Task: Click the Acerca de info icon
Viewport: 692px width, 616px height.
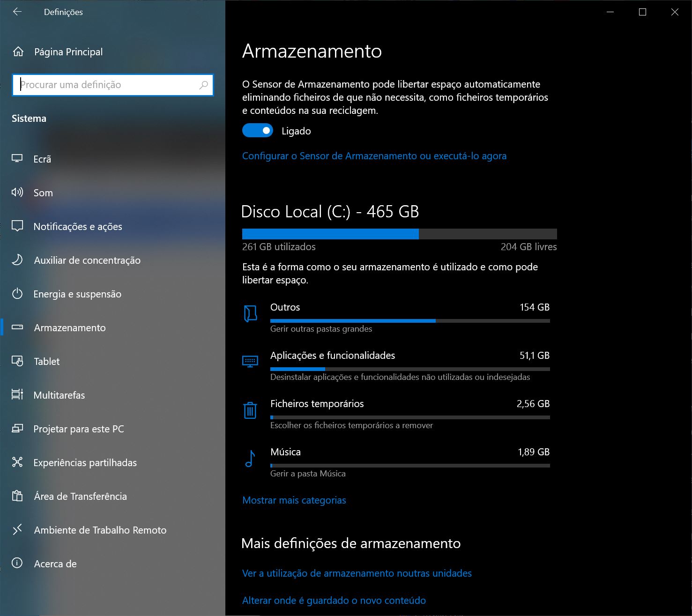Action: (x=17, y=563)
